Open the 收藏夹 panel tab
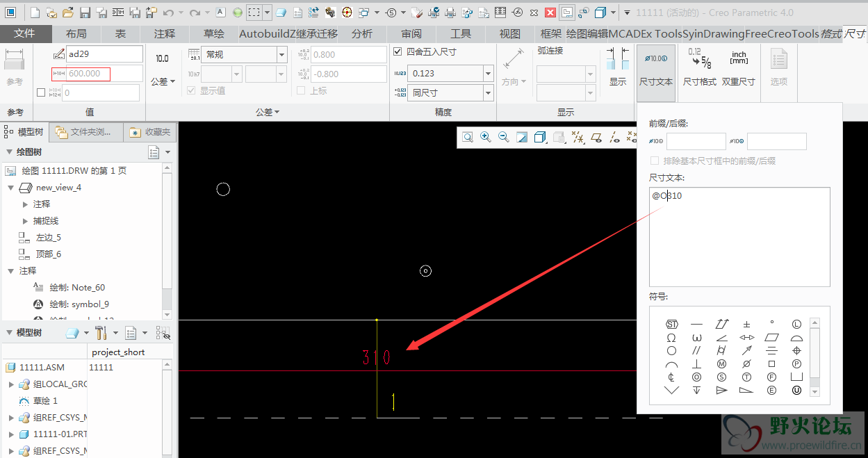This screenshot has width=868, height=458. point(150,132)
